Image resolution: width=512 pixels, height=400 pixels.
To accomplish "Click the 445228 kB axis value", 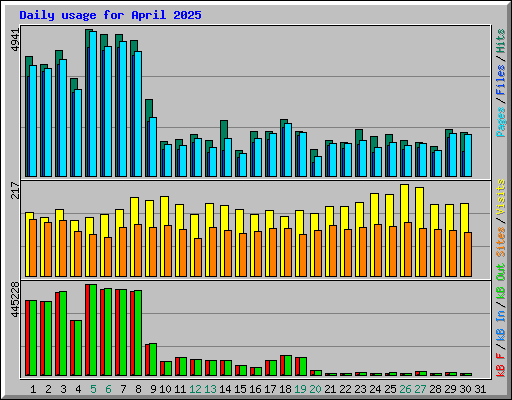I will (15, 300).
